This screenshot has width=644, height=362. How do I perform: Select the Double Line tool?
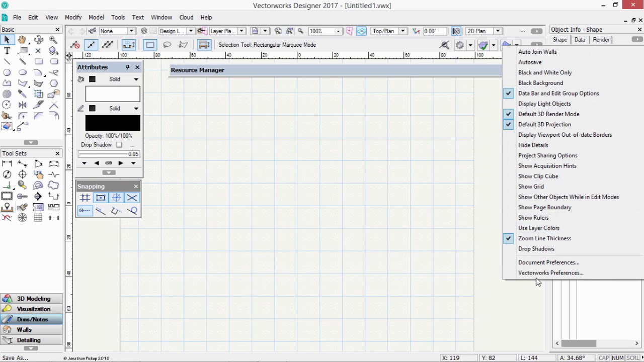pyautogui.click(x=23, y=61)
